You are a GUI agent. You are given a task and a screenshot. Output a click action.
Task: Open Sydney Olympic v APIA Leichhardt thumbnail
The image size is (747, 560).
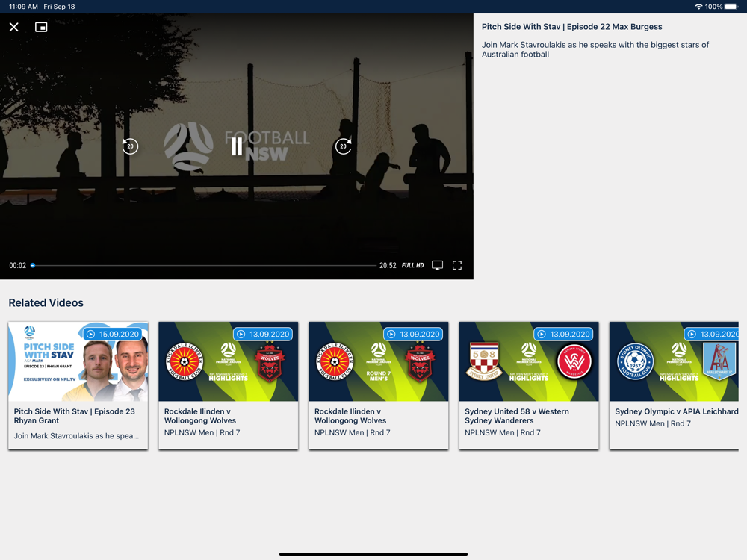click(674, 361)
